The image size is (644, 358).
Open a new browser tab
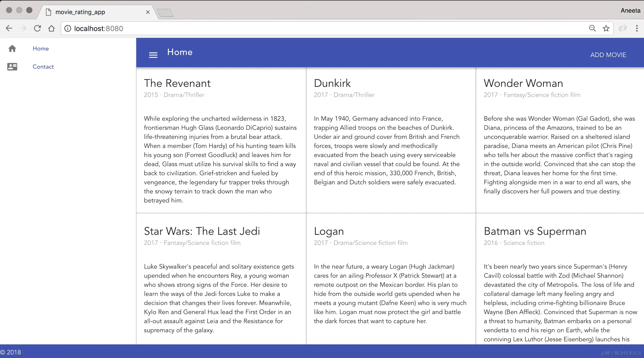pos(165,12)
